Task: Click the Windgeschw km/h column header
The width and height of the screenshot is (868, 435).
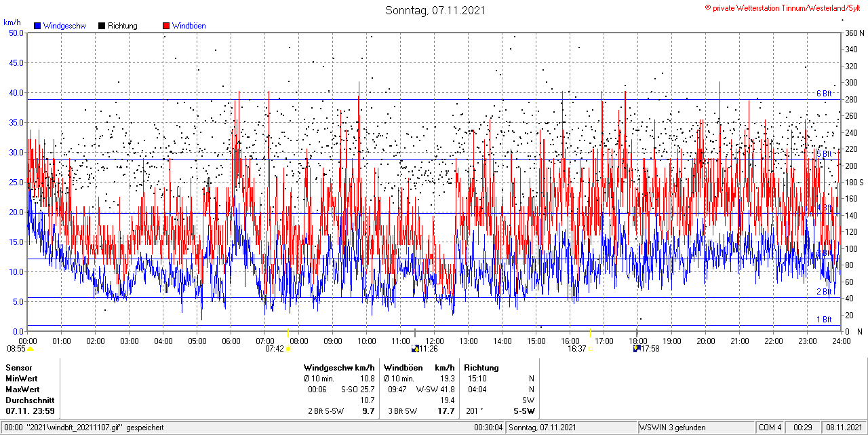Action: coord(339,367)
